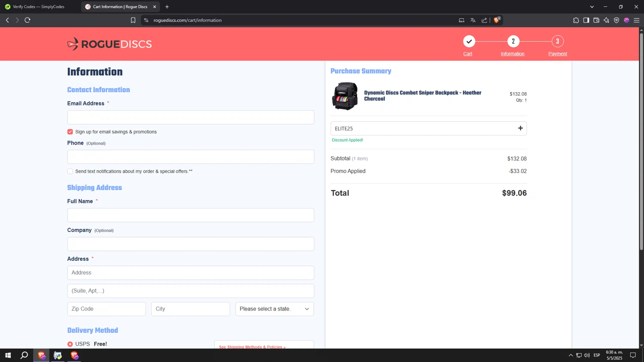The height and width of the screenshot is (362, 644).
Task: Click the Suite, Apt field
Action: pos(191,291)
